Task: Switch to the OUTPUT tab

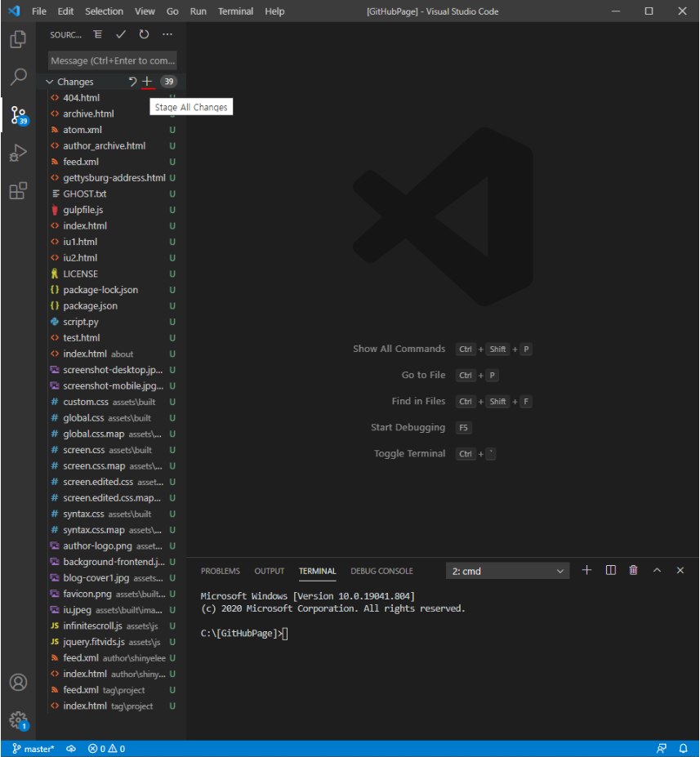Action: click(269, 571)
